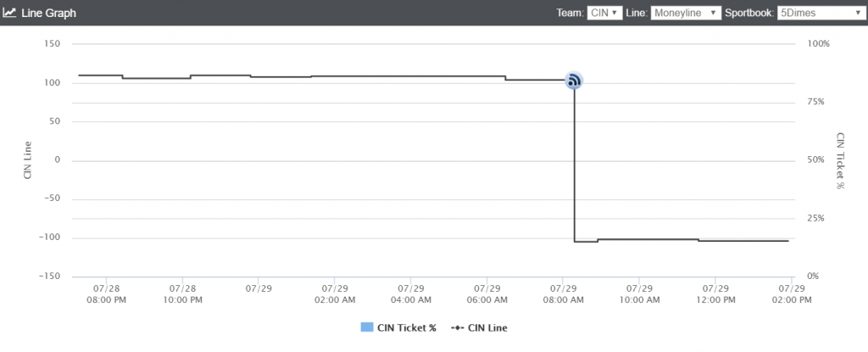This screenshot has width=868, height=352.
Task: Click the CIN Ticket % right axis title
Action: (x=840, y=161)
